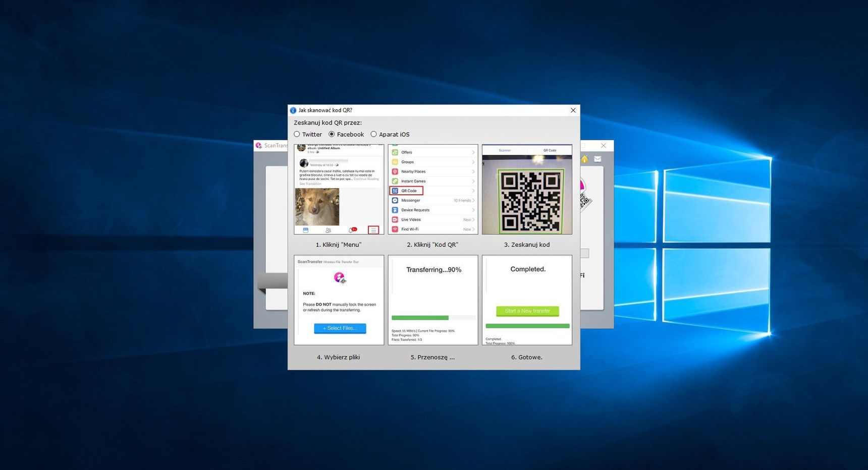Open the step 4 Select Files thumbnail
The image size is (868, 470).
pyautogui.click(x=339, y=300)
